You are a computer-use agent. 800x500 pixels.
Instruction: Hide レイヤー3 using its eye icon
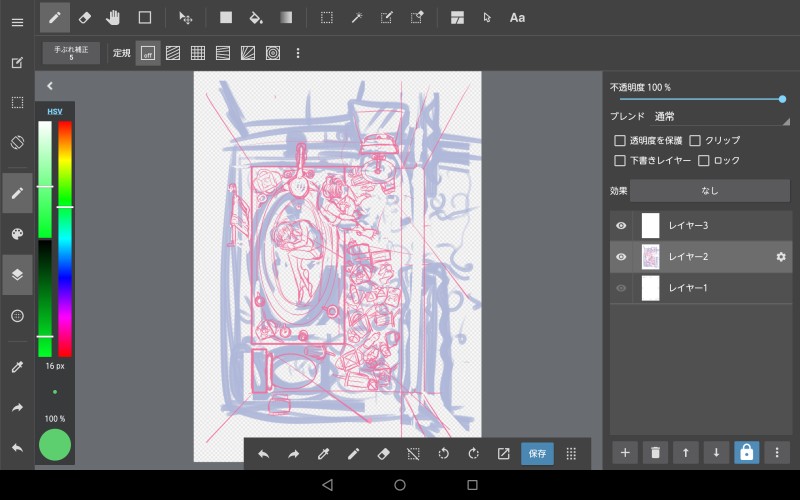coord(621,226)
